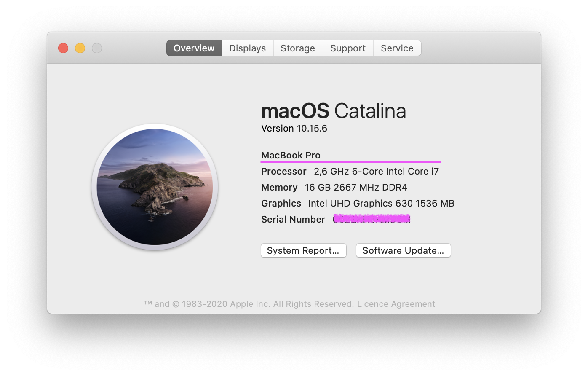
Task: Click the grey zoom window button
Action: pyautogui.click(x=96, y=48)
